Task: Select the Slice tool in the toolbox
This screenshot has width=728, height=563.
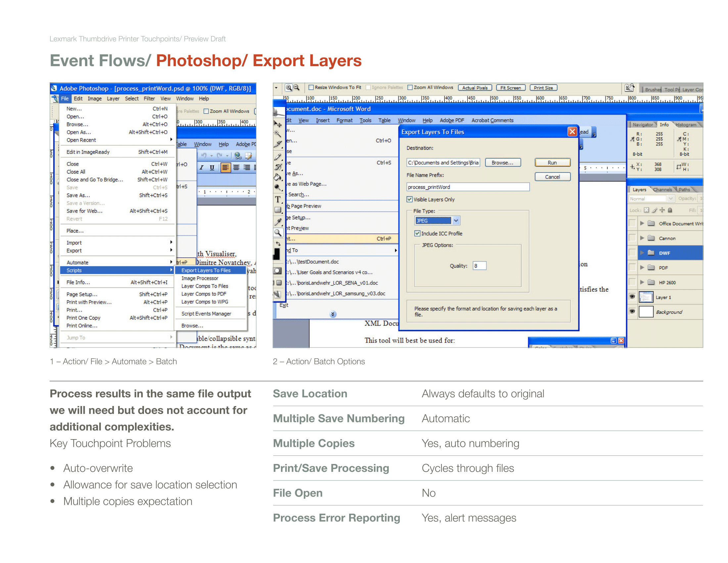Action: (x=278, y=144)
